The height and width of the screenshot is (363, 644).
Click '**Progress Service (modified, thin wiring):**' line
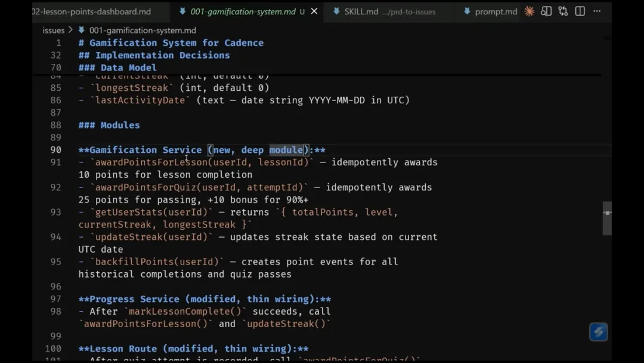pos(205,299)
